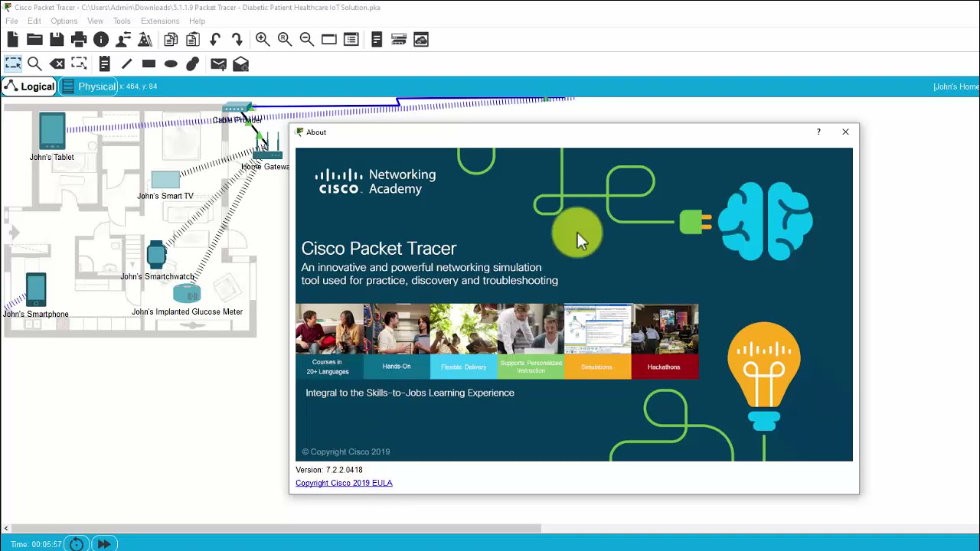
Task: Add a Complex PDU open envelope
Action: coord(240,64)
